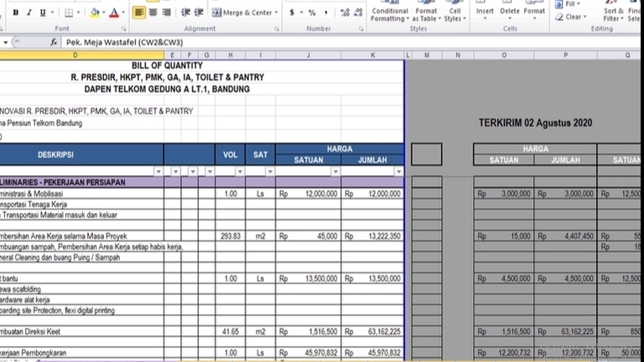
Task: Click the Clear button in Editing
Action: (x=574, y=17)
